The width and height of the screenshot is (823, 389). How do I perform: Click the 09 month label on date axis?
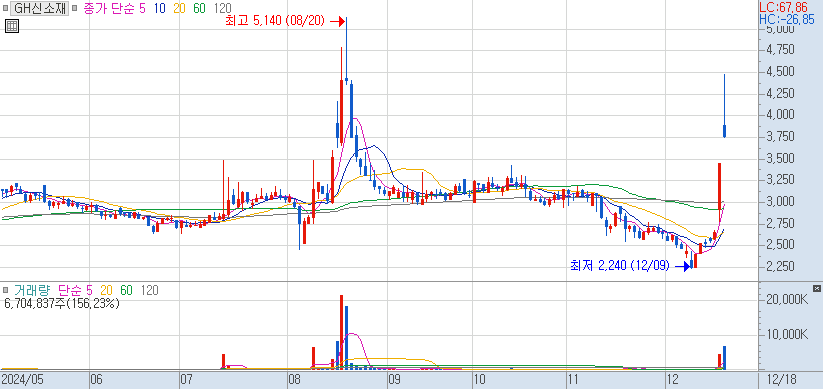(394, 379)
